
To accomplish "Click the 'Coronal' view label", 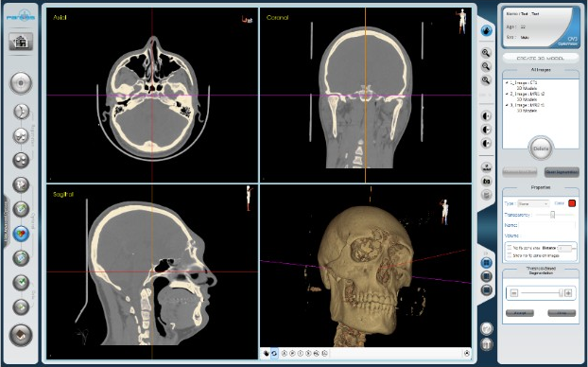I will coord(277,17).
